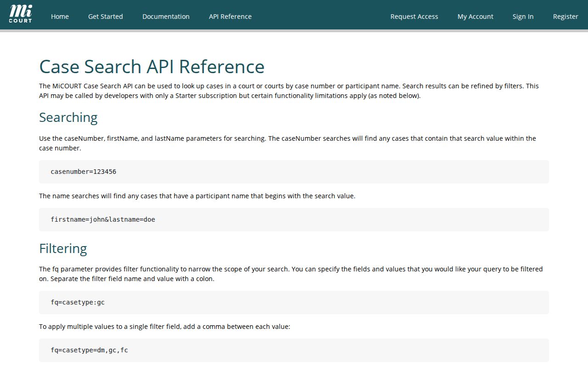This screenshot has width=588, height=368.
Task: Click the Register link
Action: pyautogui.click(x=565, y=17)
